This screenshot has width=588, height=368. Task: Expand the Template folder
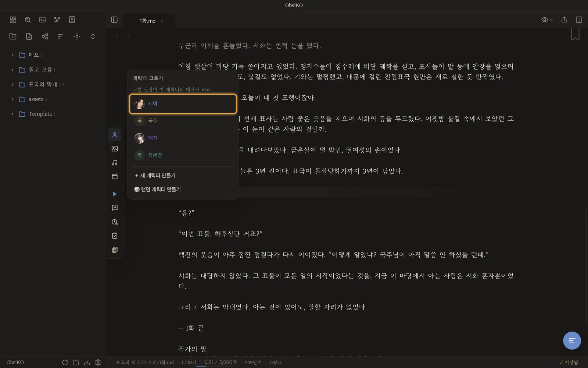[12, 114]
